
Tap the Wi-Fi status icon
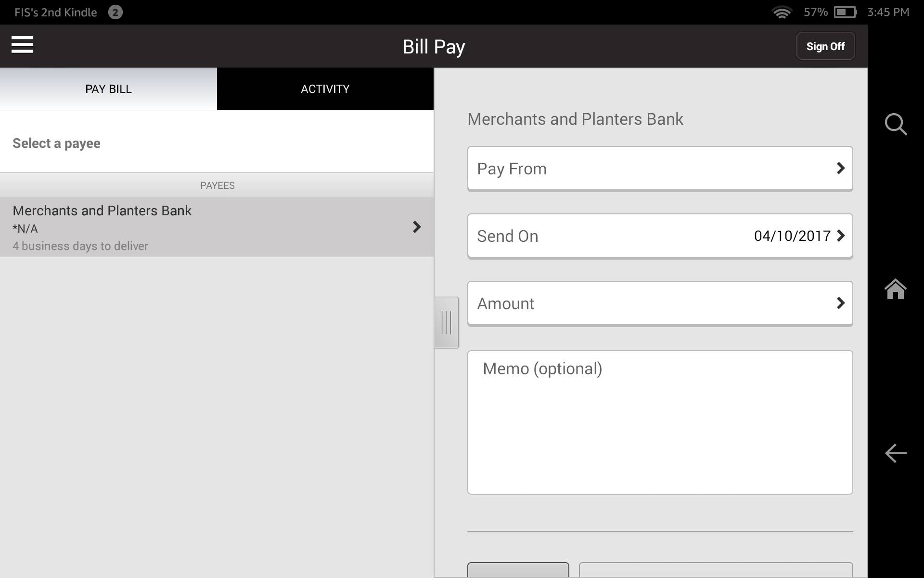(x=782, y=12)
